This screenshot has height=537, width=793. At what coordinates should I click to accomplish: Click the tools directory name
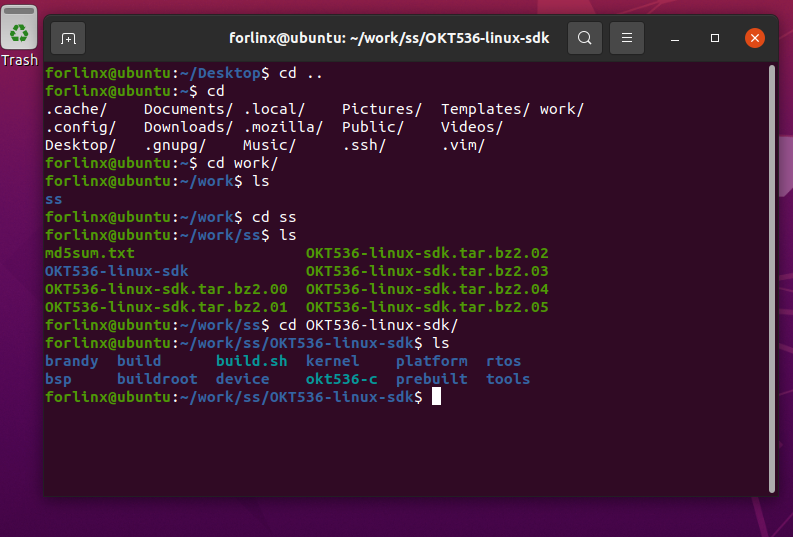pyautogui.click(x=508, y=379)
